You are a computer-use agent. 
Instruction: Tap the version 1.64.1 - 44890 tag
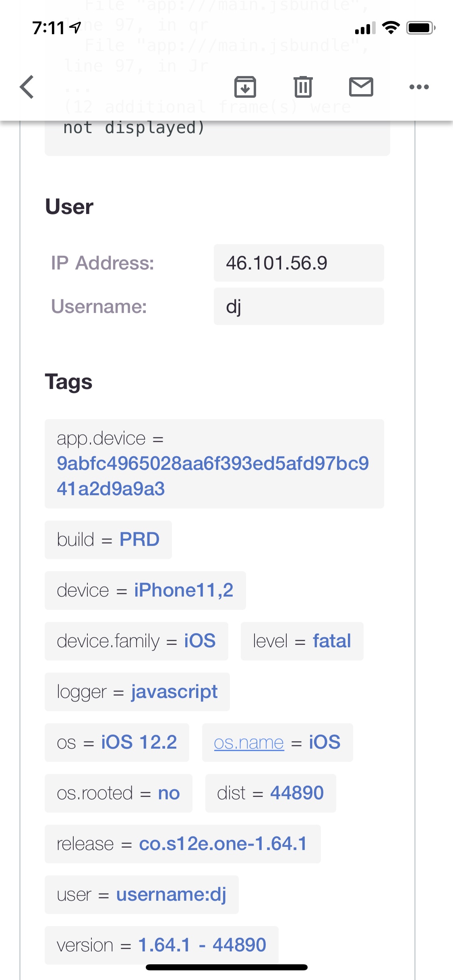[202, 945]
